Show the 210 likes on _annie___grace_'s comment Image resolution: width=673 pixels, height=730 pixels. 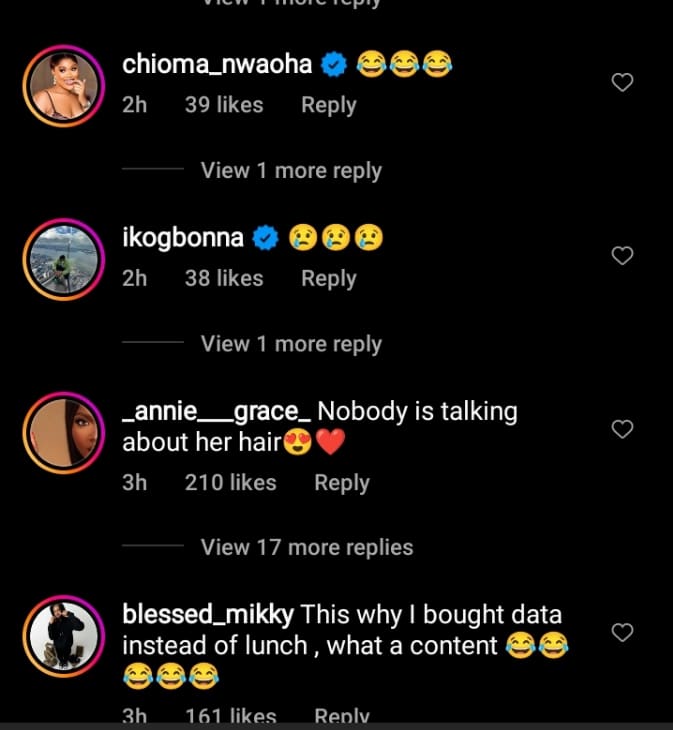click(230, 483)
